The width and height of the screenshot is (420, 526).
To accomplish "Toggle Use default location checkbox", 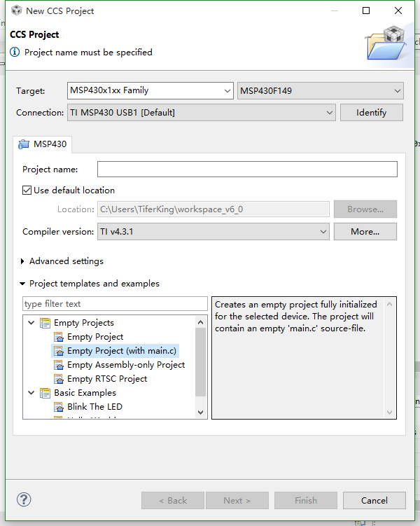I will point(27,191).
